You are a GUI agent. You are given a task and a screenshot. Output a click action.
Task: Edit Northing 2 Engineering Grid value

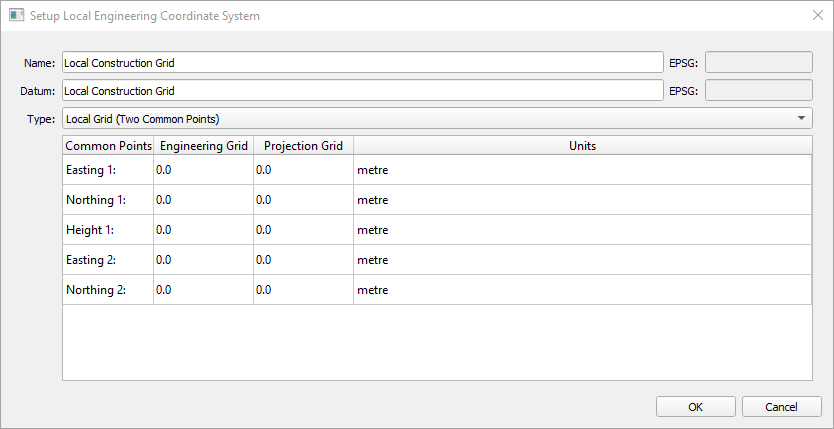click(203, 290)
